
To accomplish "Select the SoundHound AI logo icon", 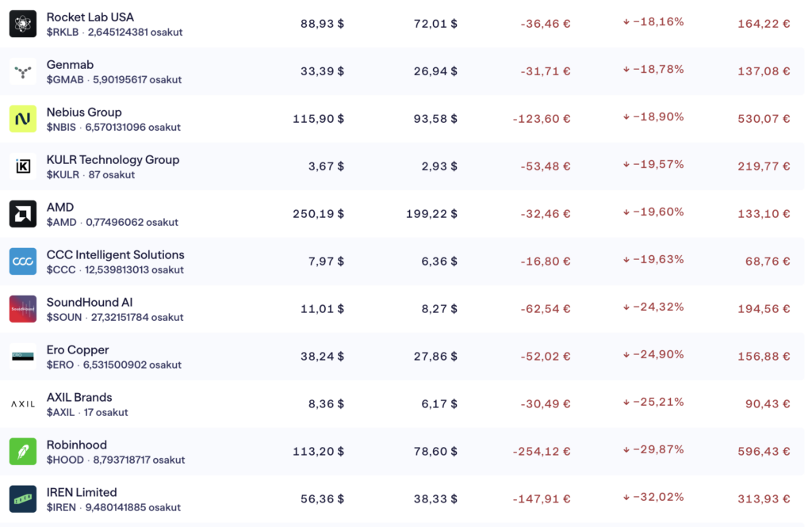I will [x=23, y=309].
